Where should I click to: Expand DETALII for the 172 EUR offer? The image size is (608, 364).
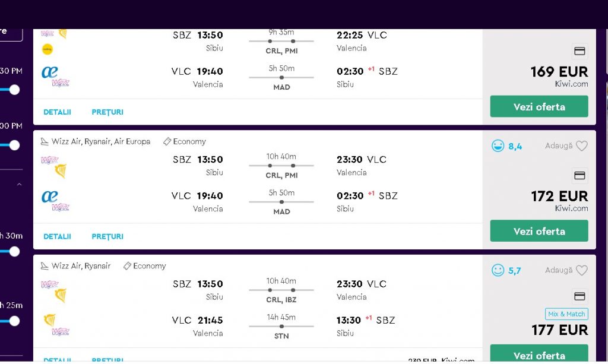point(57,237)
